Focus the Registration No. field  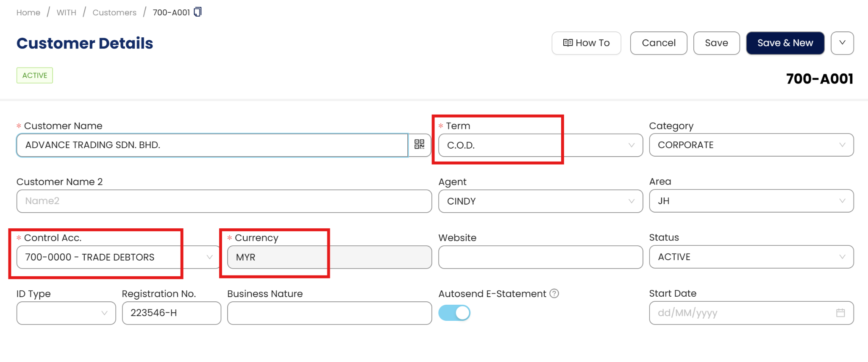(x=171, y=313)
